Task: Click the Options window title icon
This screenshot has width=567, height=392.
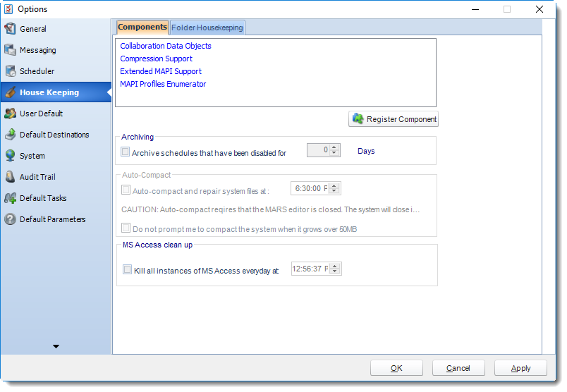Action: (x=8, y=9)
